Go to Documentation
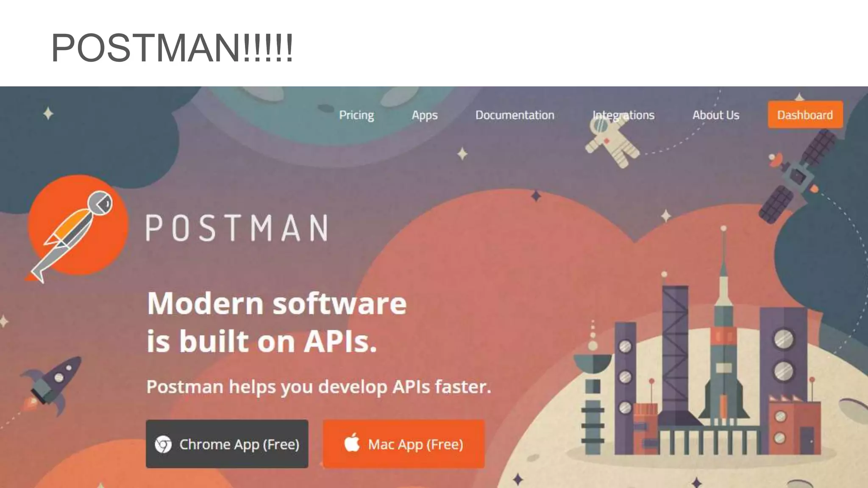 pyautogui.click(x=515, y=115)
